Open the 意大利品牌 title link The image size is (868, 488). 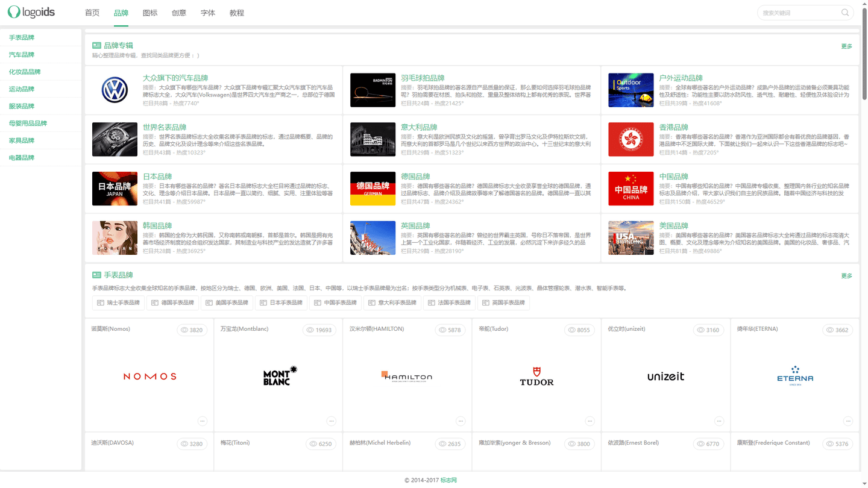tap(419, 128)
